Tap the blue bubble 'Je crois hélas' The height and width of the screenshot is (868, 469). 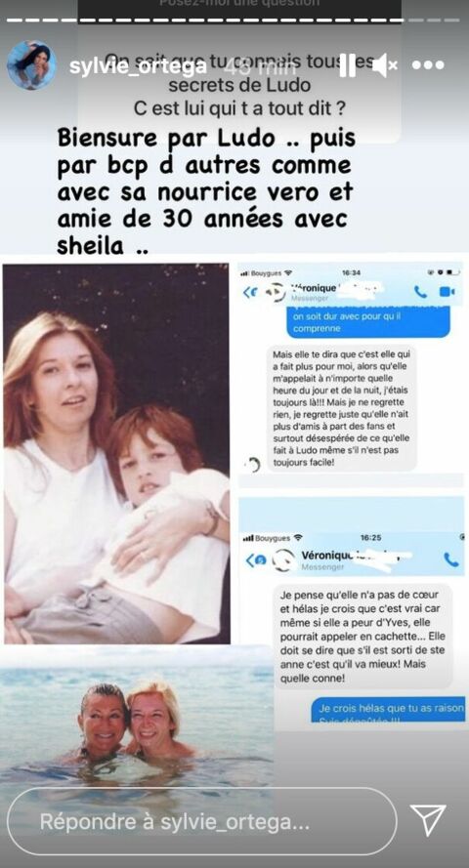coord(388,711)
